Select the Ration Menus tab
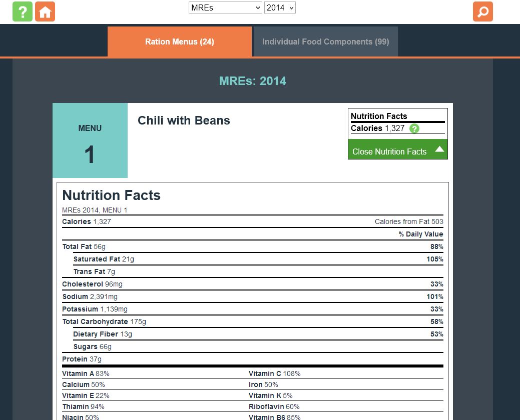 coord(179,41)
